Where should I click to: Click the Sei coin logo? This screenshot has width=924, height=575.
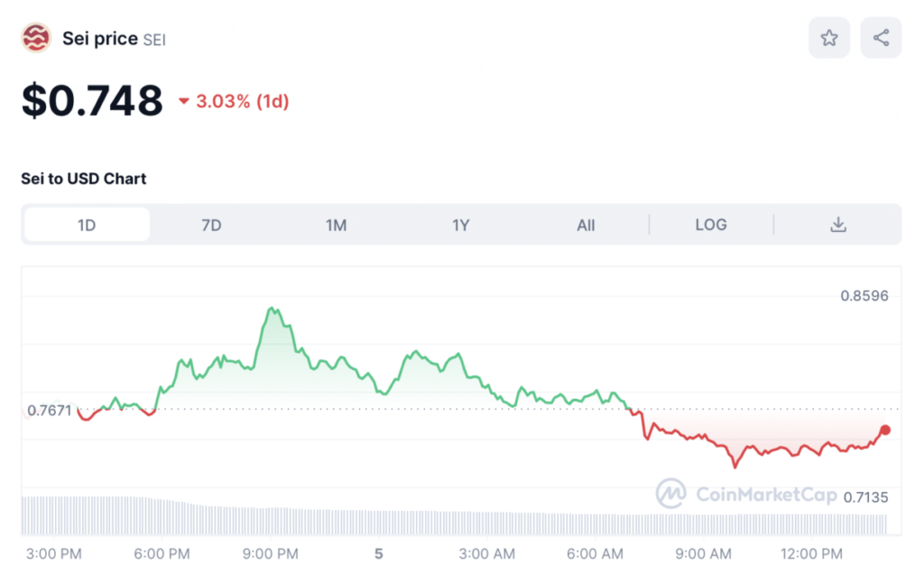point(37,39)
